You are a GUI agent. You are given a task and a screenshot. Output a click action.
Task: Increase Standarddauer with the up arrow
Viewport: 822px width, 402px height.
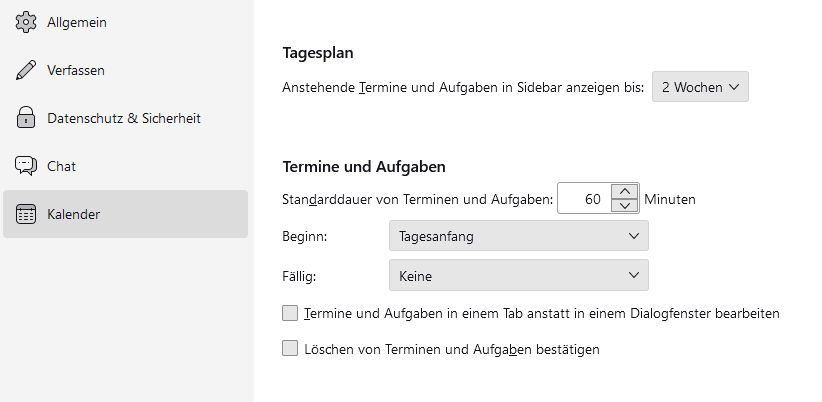click(x=624, y=192)
